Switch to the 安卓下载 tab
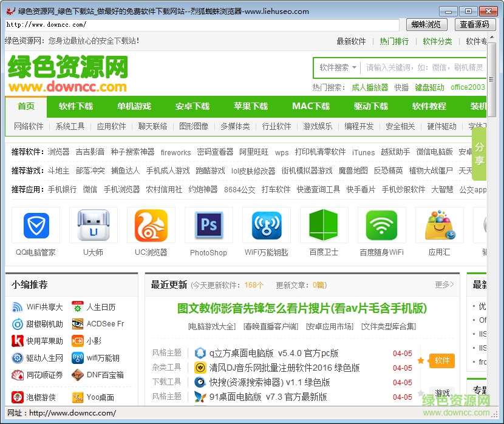 click(192, 106)
